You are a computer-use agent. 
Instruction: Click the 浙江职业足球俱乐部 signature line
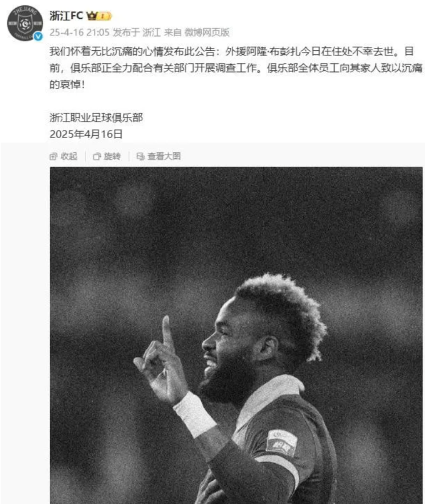pyautogui.click(x=96, y=117)
